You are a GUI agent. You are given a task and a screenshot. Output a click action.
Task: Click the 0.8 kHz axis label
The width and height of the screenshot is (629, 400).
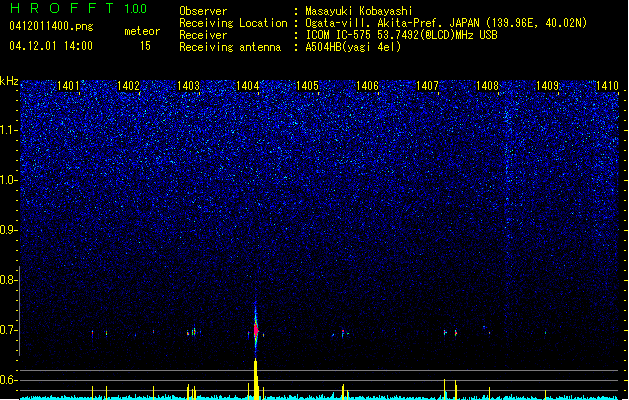8,280
